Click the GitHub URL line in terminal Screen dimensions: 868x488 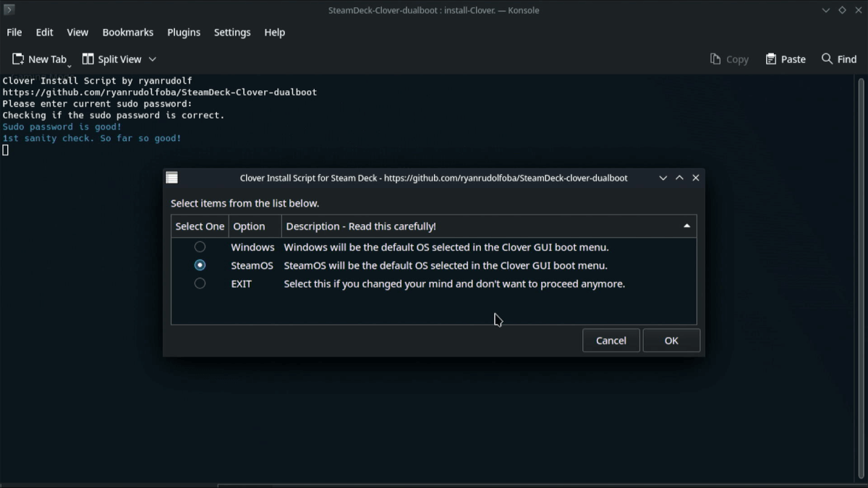pyautogui.click(x=160, y=92)
